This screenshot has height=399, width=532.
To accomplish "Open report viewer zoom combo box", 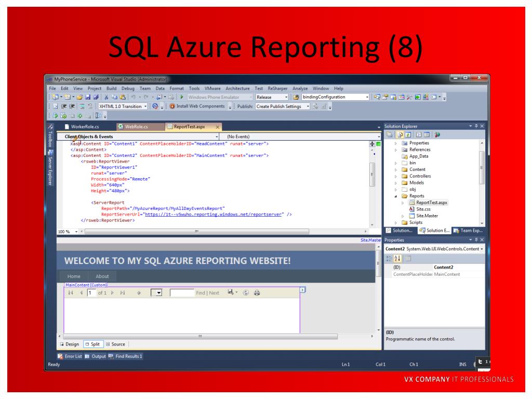I will click(156, 293).
